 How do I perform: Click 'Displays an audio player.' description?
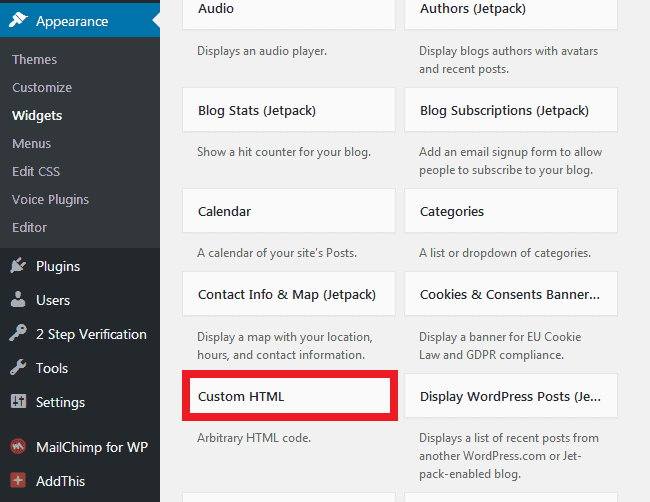tap(262, 51)
